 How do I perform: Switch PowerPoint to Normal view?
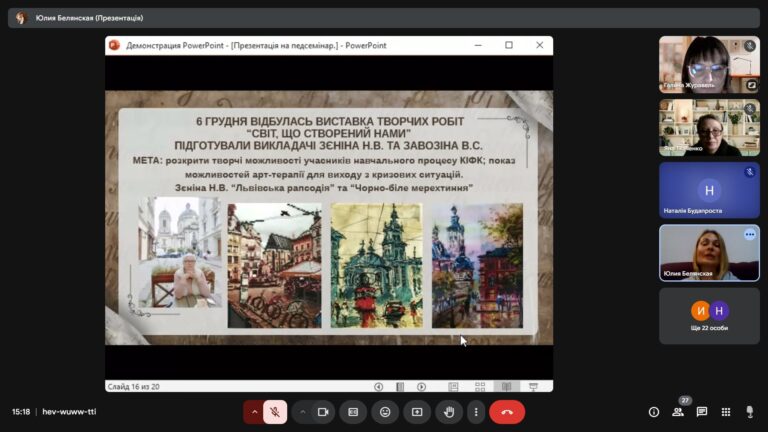click(x=454, y=386)
